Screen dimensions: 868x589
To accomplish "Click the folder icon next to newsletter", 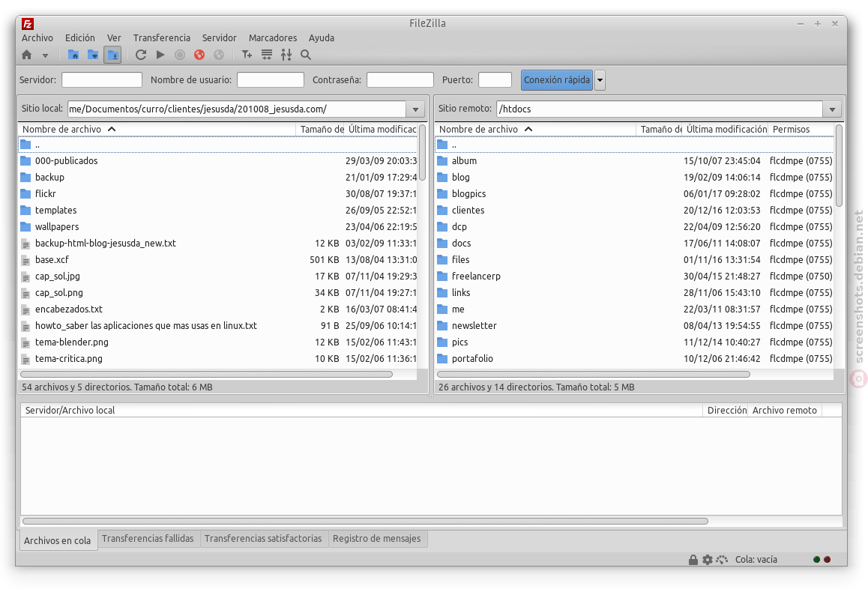I will (x=441, y=325).
